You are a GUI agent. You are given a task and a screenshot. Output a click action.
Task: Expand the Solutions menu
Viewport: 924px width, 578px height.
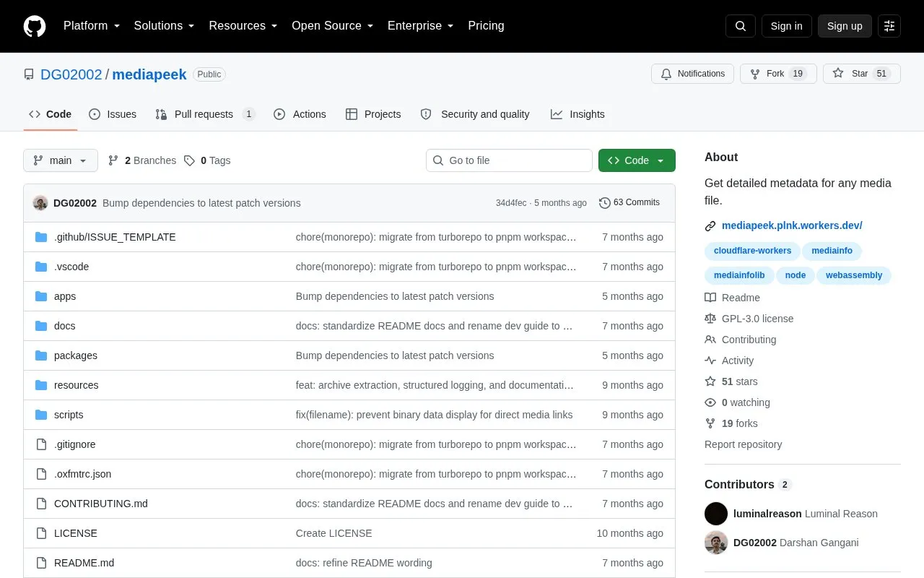click(164, 26)
